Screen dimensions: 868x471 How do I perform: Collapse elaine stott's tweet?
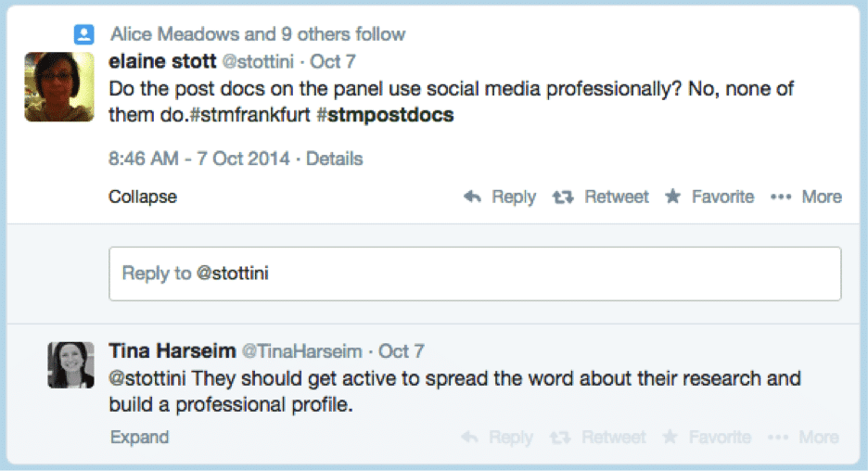click(x=142, y=197)
